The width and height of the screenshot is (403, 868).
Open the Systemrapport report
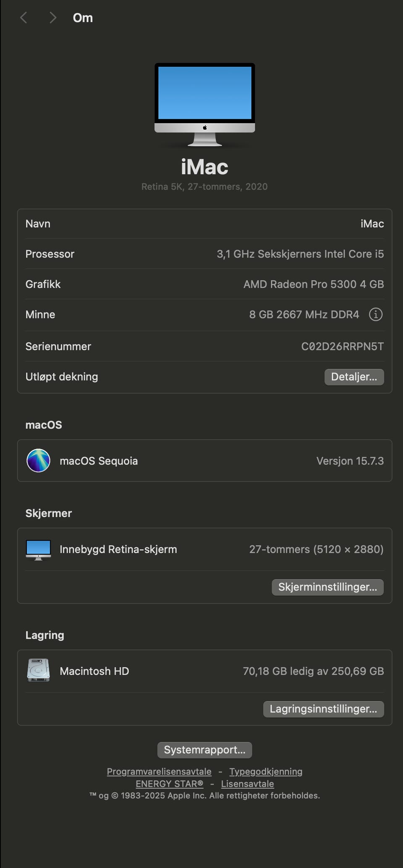205,750
